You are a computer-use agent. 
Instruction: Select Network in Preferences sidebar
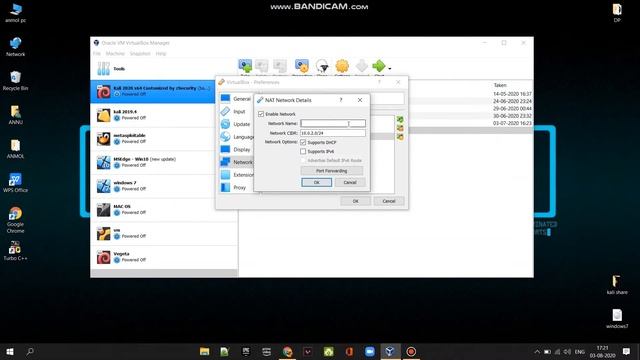[x=236, y=162]
